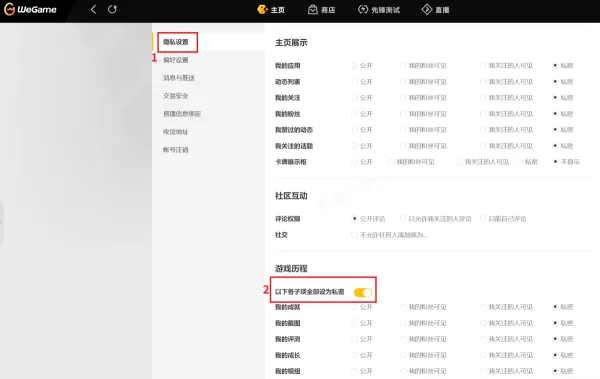
Task: Toggle 以下各子项全部设为私密 switch
Action: [362, 292]
